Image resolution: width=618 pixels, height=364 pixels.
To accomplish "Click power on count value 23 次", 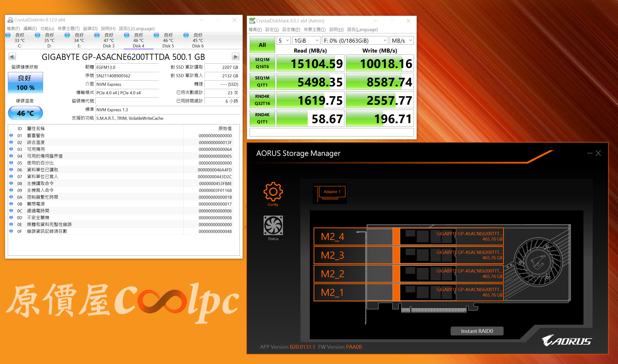I will point(222,93).
